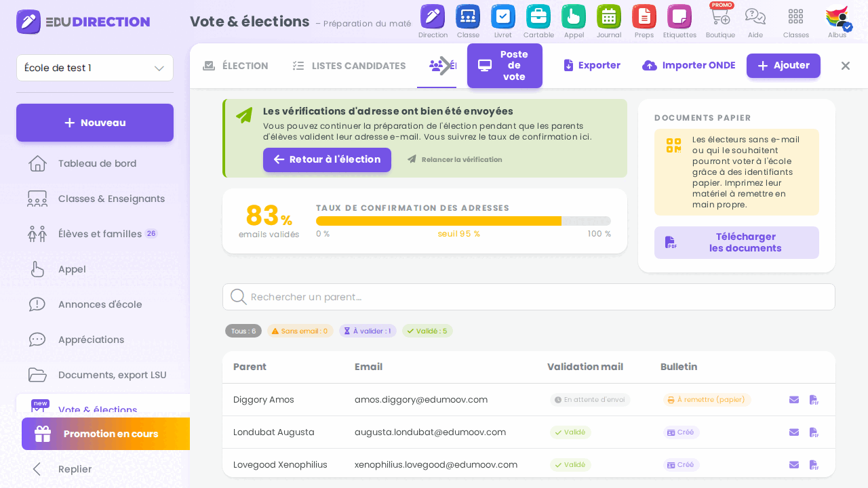
Task: Toggle the 'Sans email : 0' filter
Action: pyautogui.click(x=300, y=331)
